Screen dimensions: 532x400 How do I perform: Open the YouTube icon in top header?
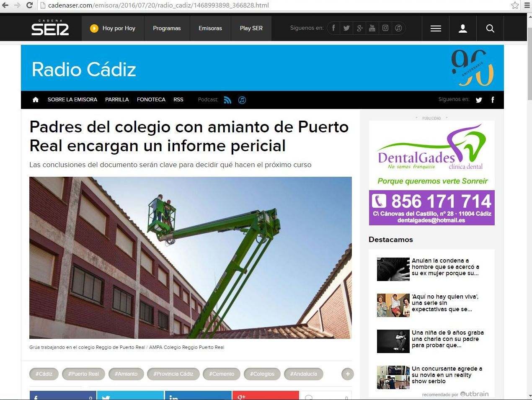(x=372, y=28)
